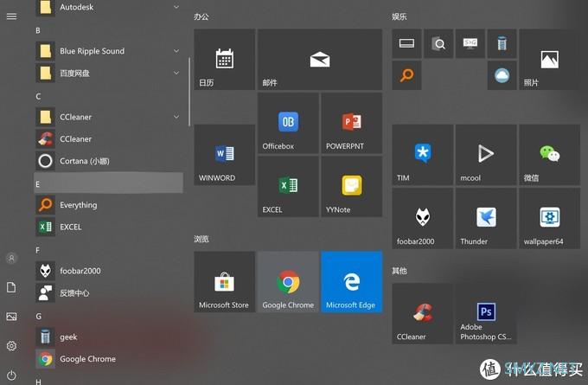588x385 pixels.
Task: Open Cortana (小娜) from the app list
Action: tap(109, 161)
